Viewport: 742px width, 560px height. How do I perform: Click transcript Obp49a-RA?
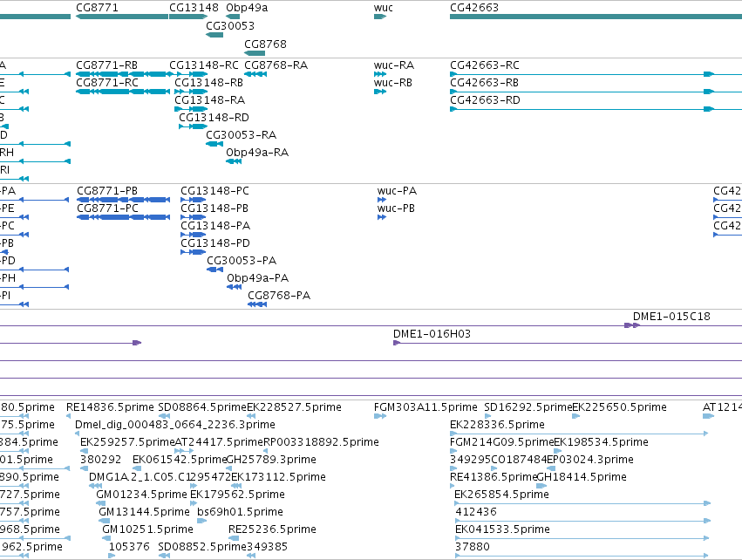click(257, 153)
